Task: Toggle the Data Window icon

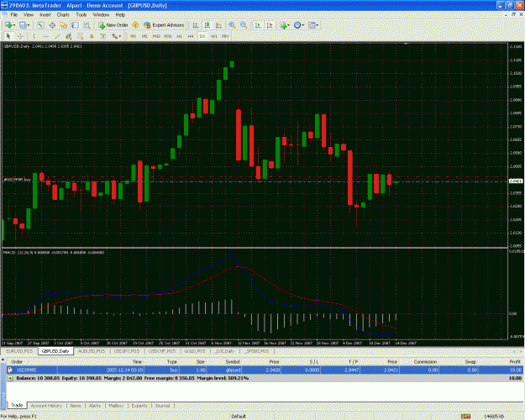Action: click(52, 25)
